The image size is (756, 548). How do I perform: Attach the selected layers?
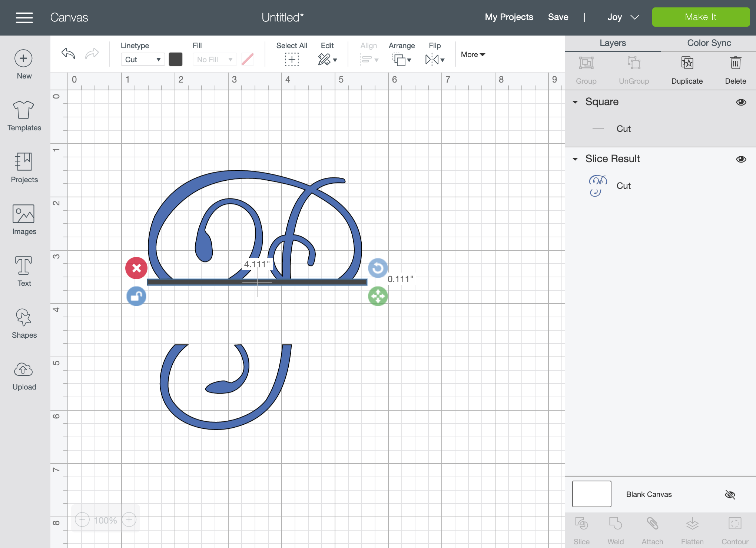click(x=652, y=531)
